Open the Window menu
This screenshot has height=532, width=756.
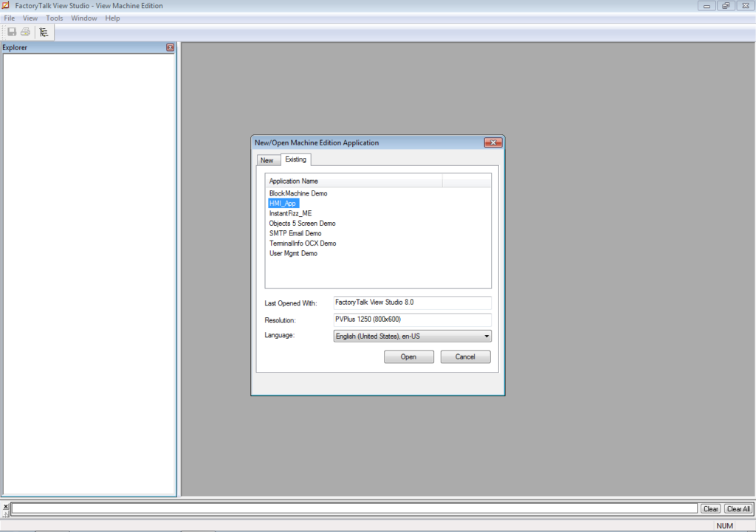[x=83, y=18]
